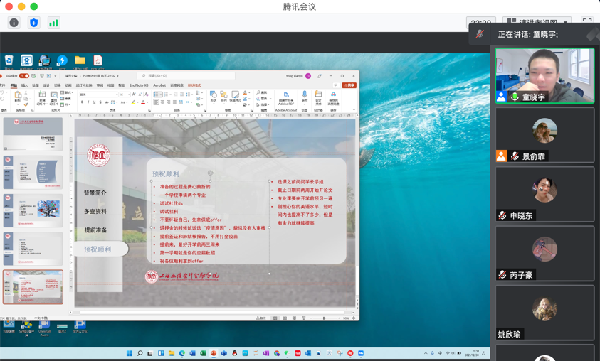
Task: Open the PDF file icon on shared desktop
Action: (98, 60)
